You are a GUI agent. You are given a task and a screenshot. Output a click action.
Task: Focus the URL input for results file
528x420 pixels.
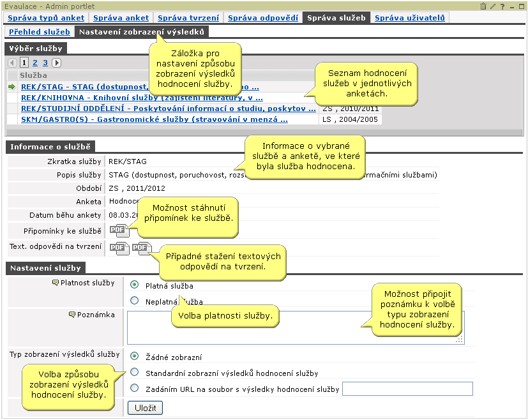407,389
